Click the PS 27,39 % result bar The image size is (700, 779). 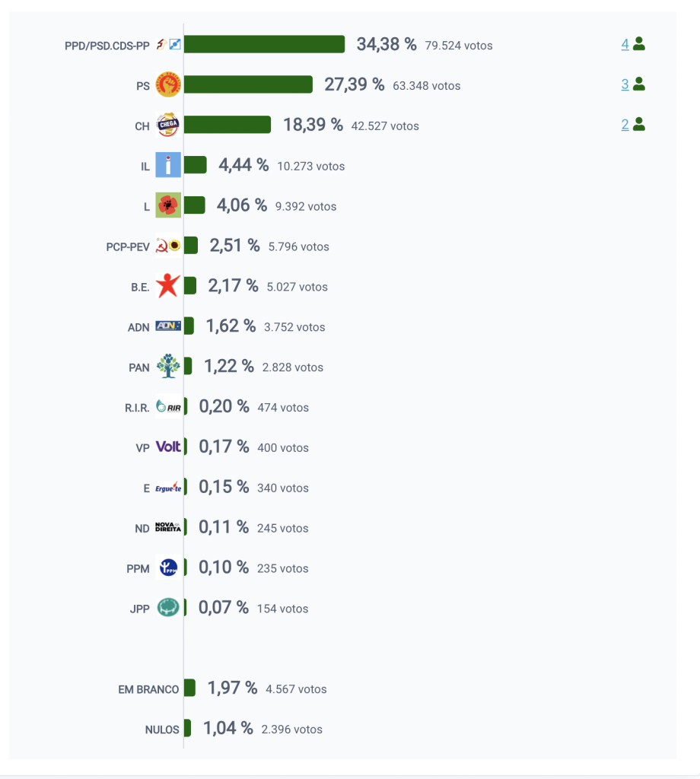click(x=248, y=84)
